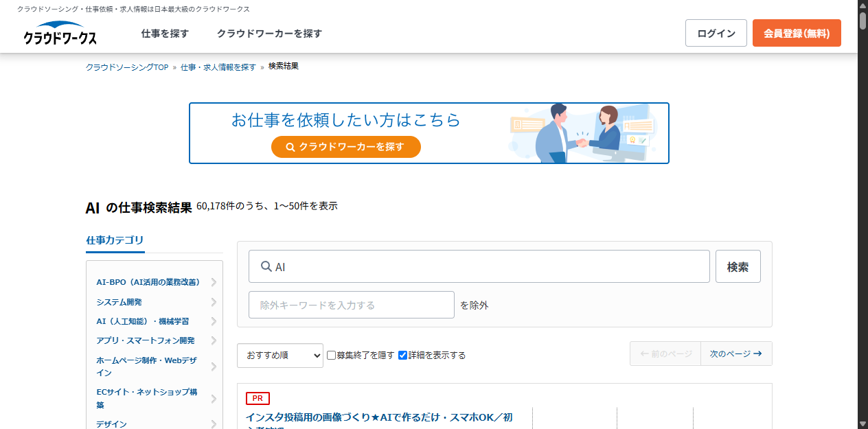Click the ログイン button
868x429 pixels.
(716, 33)
